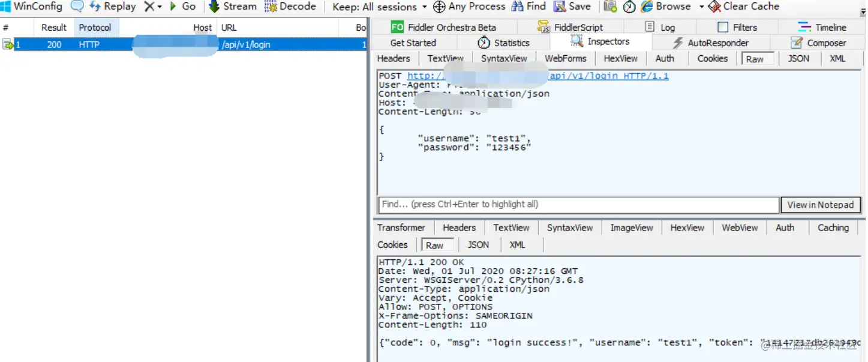Viewport: 868px width, 362px height.
Task: Open the AutoResponder tab
Action: (710, 43)
